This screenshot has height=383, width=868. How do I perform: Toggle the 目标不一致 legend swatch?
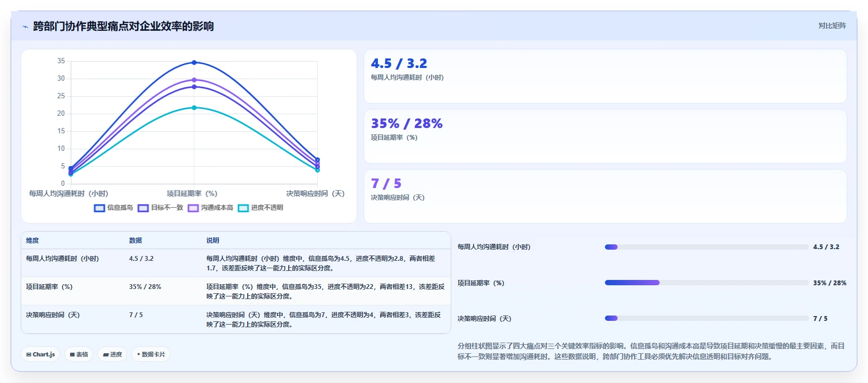tap(143, 208)
